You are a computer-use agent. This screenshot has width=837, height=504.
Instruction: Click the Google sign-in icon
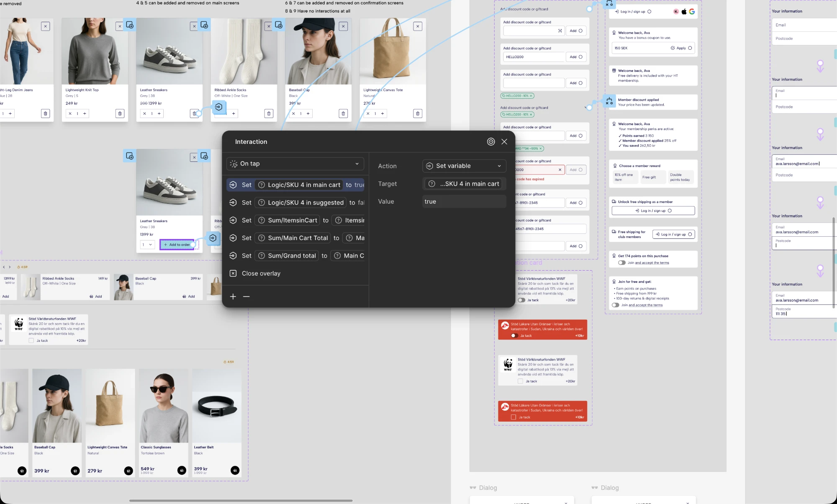pyautogui.click(x=692, y=12)
